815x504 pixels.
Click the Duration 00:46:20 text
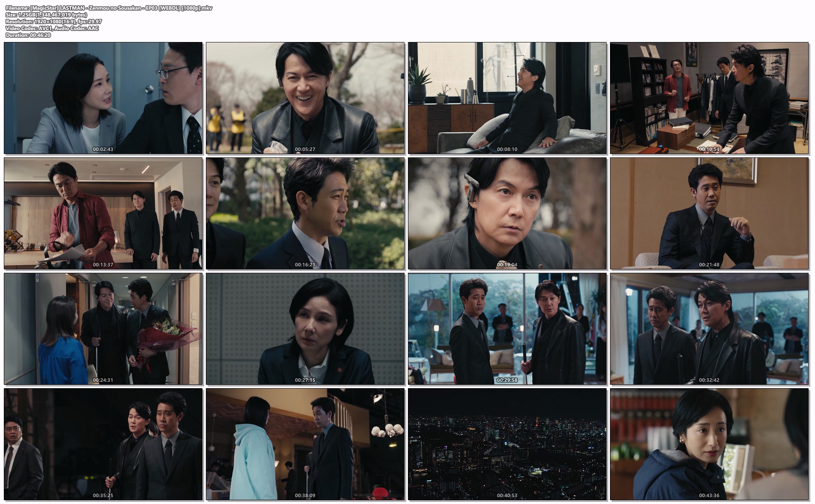click(28, 35)
